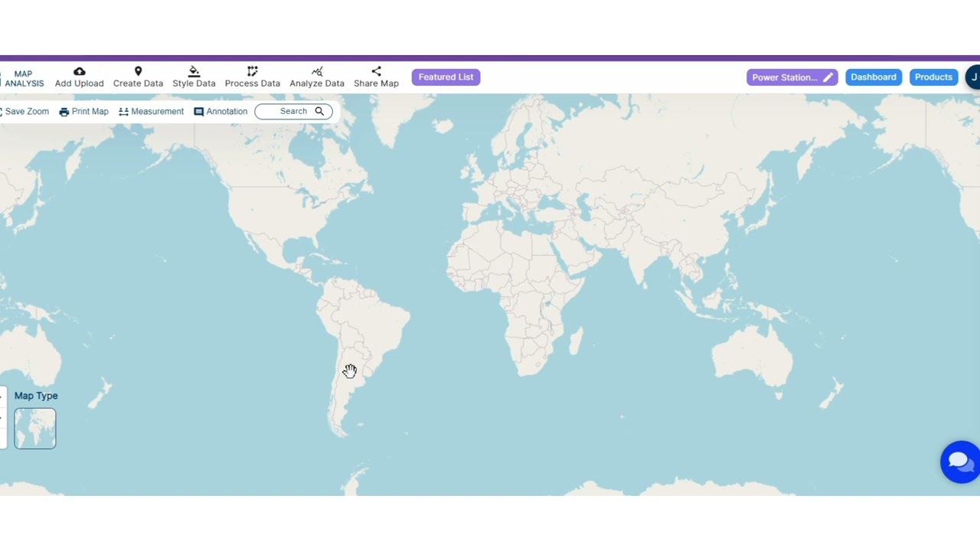Edit the Power Station map name
980x551 pixels.
(x=828, y=77)
